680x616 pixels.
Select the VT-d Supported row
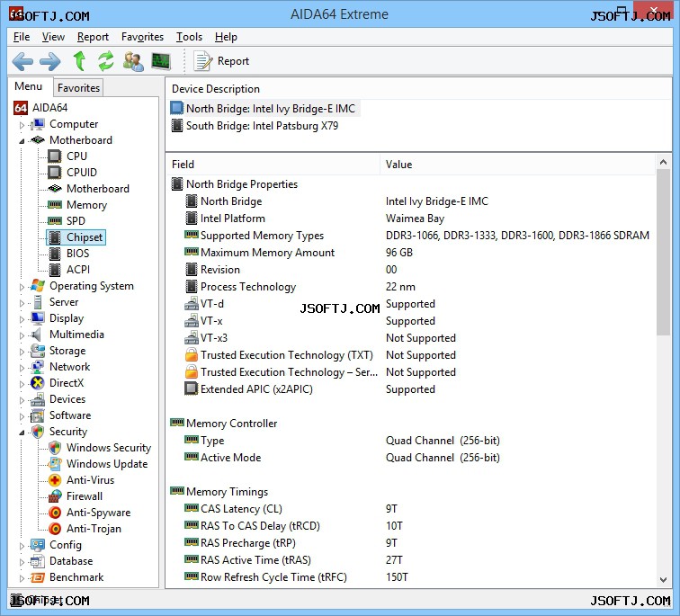pos(412,304)
